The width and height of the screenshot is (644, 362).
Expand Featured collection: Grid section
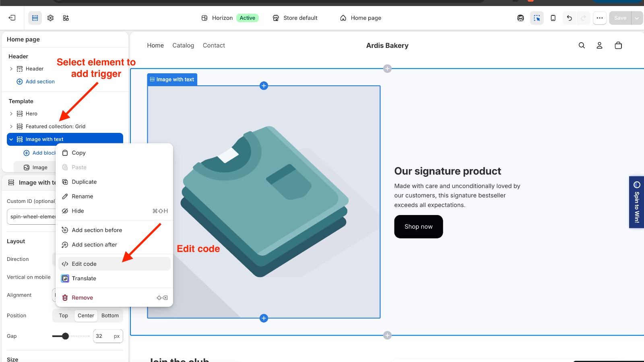(x=11, y=126)
